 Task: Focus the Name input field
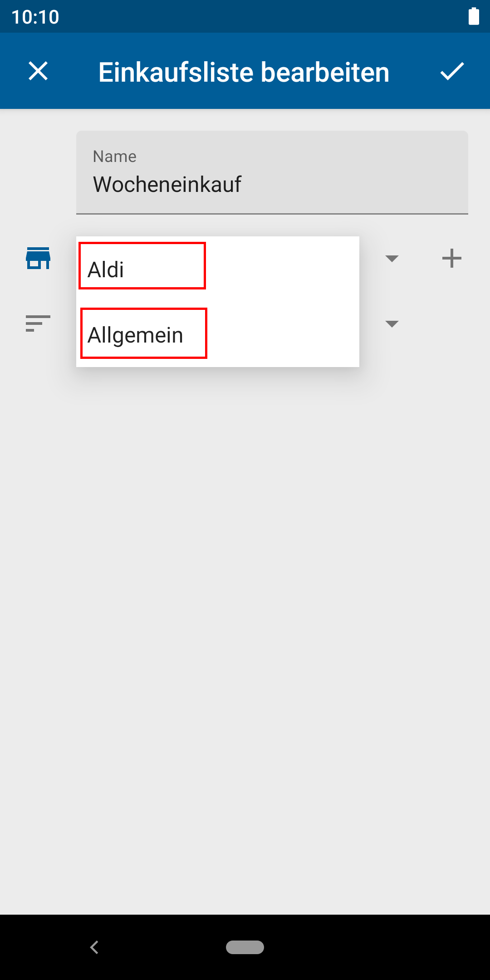(272, 172)
